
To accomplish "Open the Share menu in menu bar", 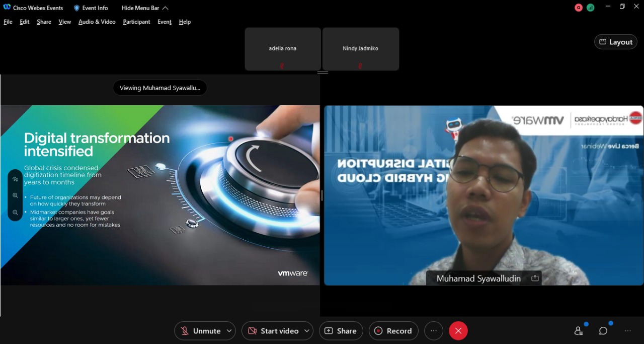I will 44,22.
